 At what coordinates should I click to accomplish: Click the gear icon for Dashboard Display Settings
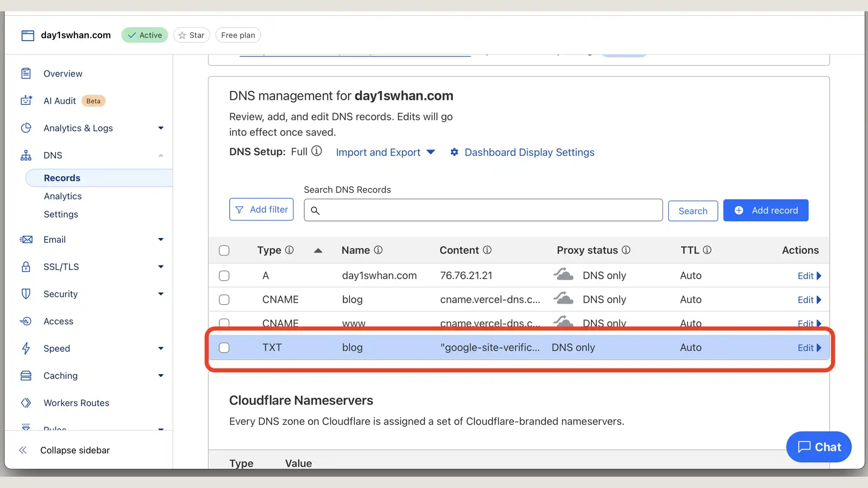(x=454, y=152)
